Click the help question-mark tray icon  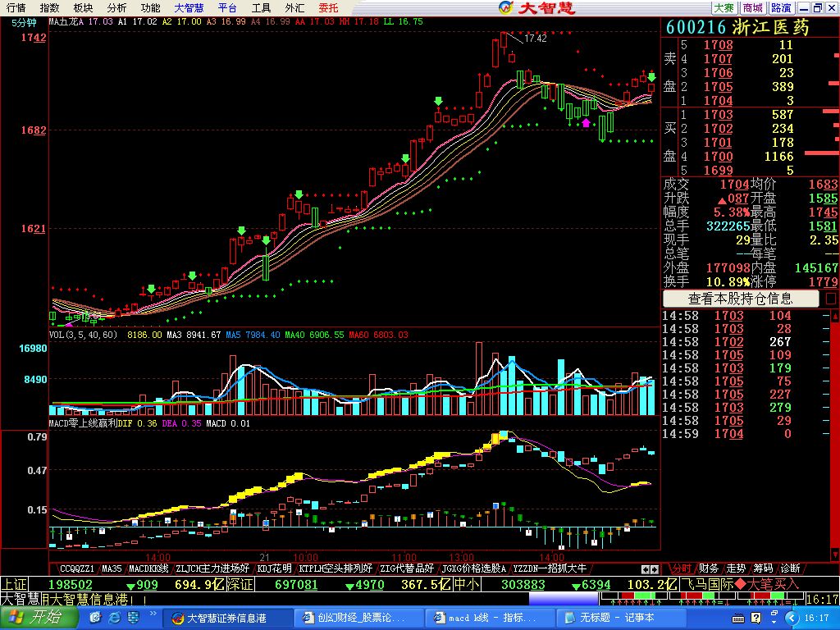pyautogui.click(x=756, y=619)
